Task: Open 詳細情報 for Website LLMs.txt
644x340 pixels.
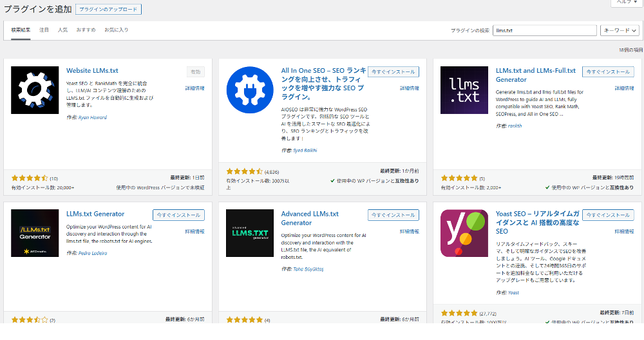Action: tap(194, 88)
